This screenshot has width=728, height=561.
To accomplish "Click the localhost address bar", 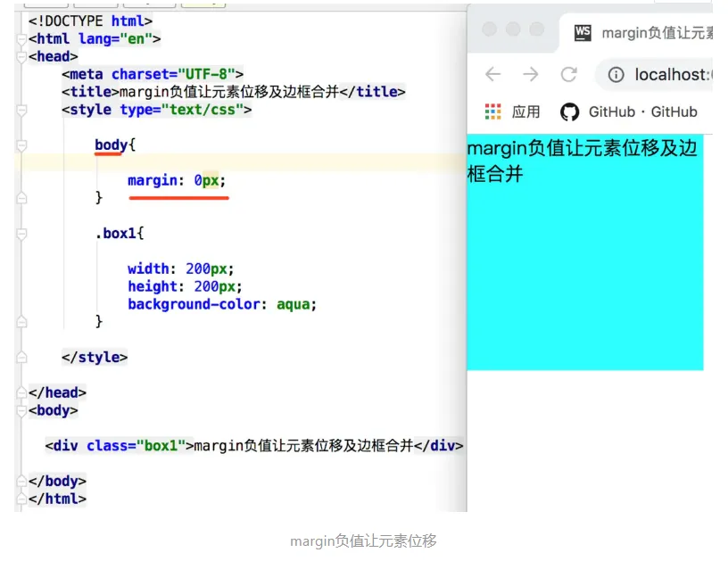I will (656, 75).
